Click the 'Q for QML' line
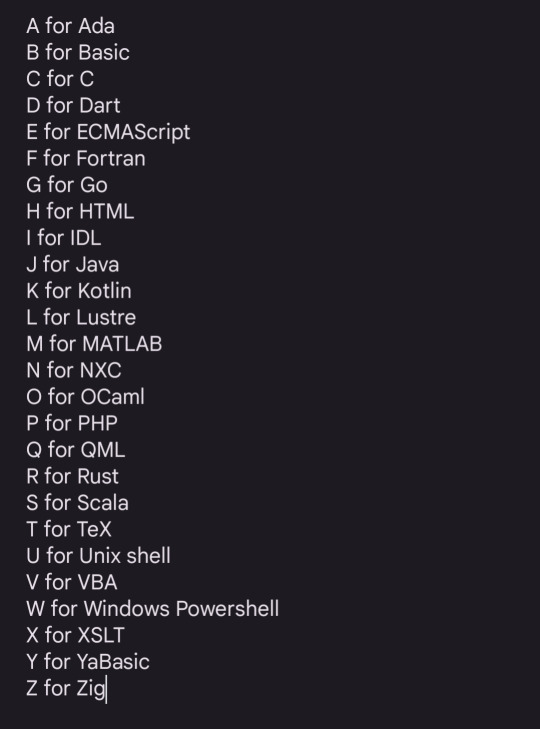 point(76,450)
